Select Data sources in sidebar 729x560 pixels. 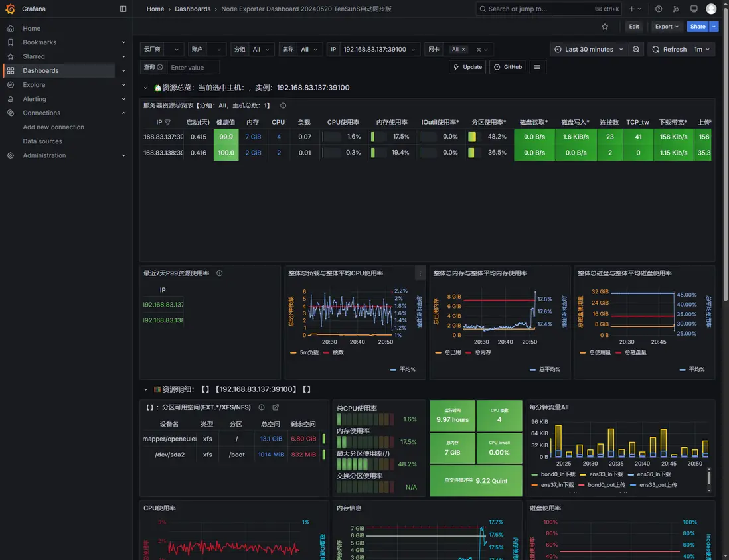[42, 141]
